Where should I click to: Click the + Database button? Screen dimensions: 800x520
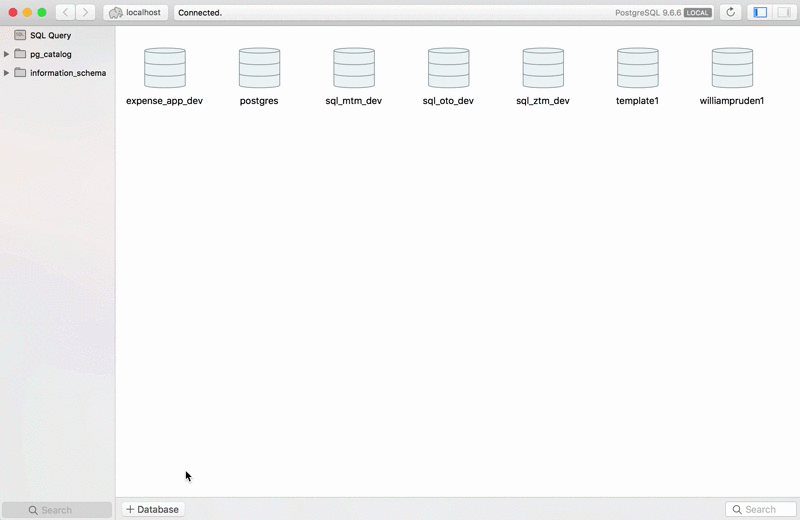pyautogui.click(x=153, y=509)
